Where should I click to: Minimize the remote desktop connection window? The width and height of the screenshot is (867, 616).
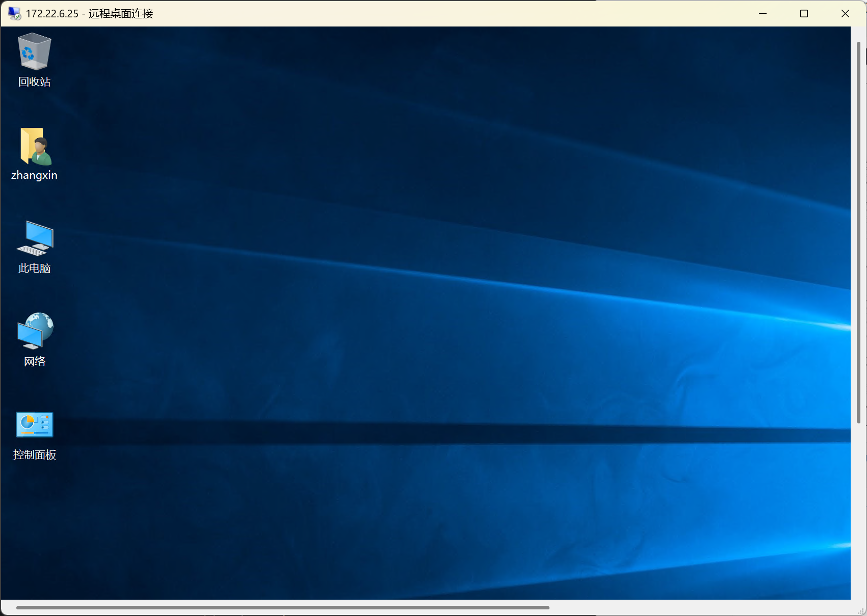(x=763, y=14)
